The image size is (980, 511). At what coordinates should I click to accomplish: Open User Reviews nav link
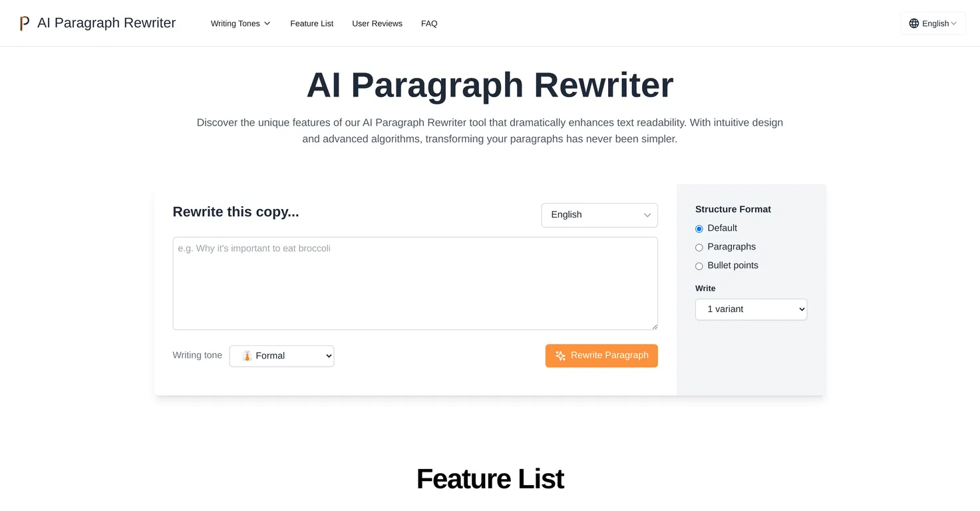pos(377,23)
